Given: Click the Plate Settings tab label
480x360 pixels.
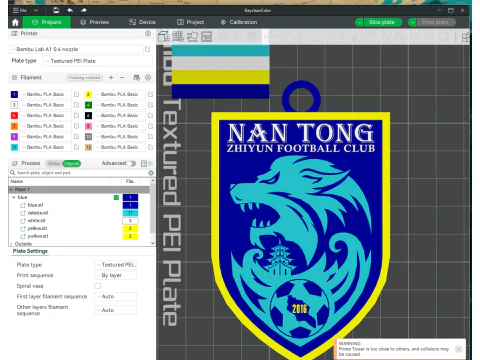Looking at the screenshot, I should 30,251.
